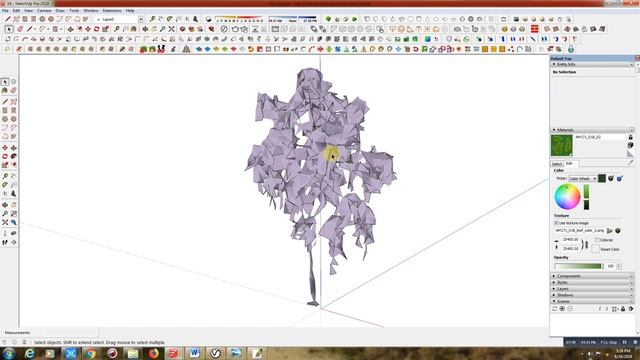Select the arrow Select tool in left toolbar
This screenshot has height=360, width=640.
point(5,82)
